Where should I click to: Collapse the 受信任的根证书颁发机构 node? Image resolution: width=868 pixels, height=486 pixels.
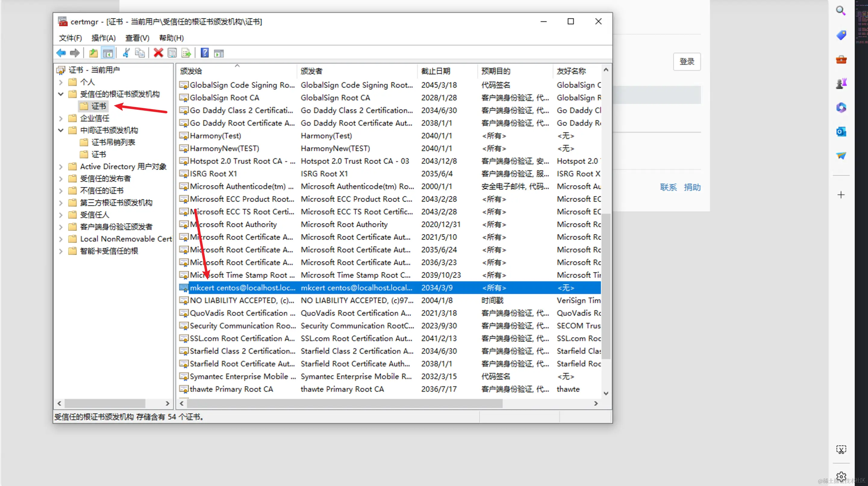pyautogui.click(x=61, y=94)
